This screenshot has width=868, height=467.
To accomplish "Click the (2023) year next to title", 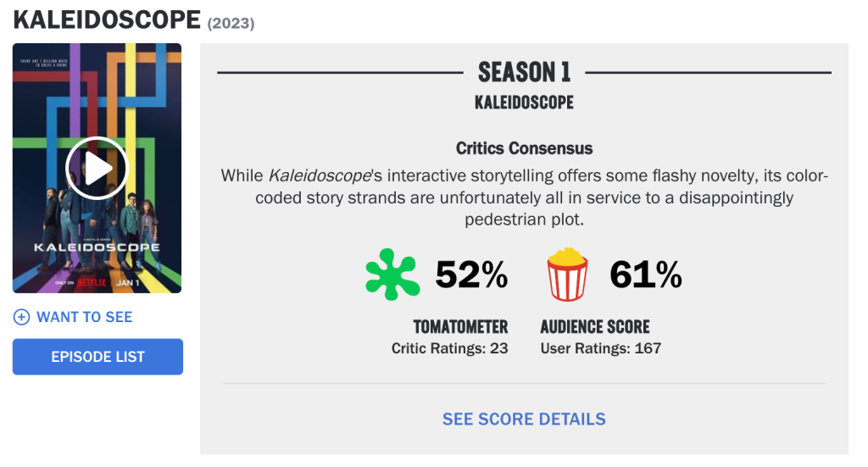I will [231, 23].
